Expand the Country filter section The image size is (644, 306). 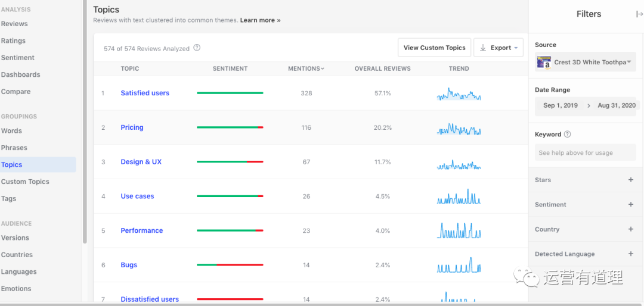[631, 229]
